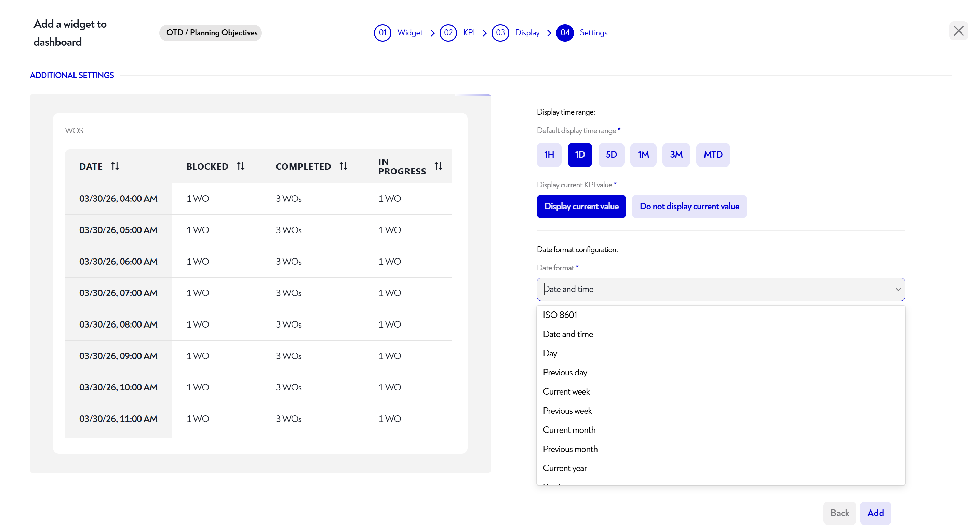Viewport: 980px width, 531px height.
Task: Click the BLOCKED column sort icon
Action: [x=241, y=166]
